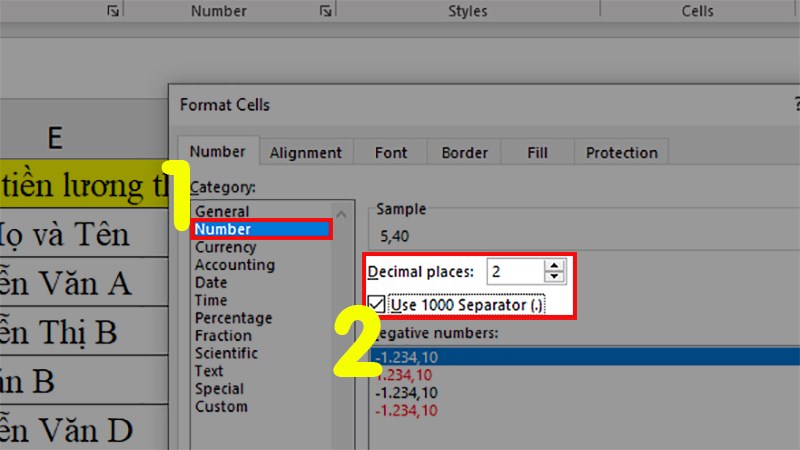800x450 pixels.
Task: Choose Percentage category
Action: click(x=233, y=318)
